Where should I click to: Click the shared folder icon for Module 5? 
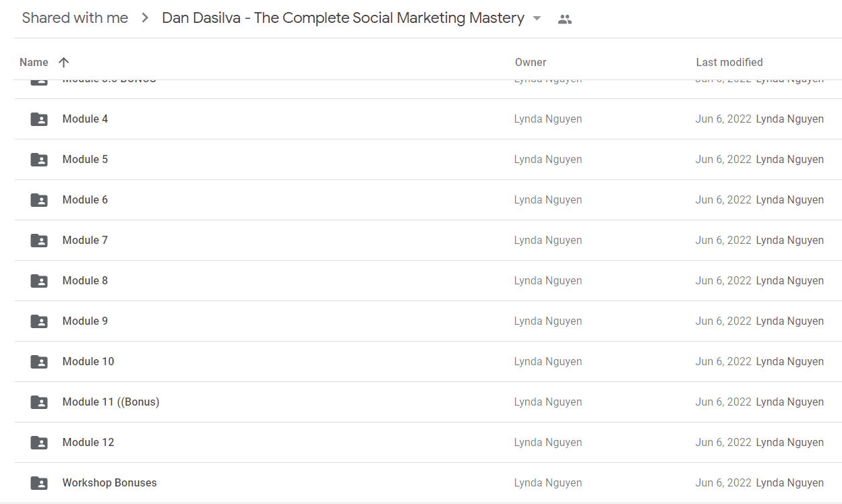pyautogui.click(x=39, y=160)
